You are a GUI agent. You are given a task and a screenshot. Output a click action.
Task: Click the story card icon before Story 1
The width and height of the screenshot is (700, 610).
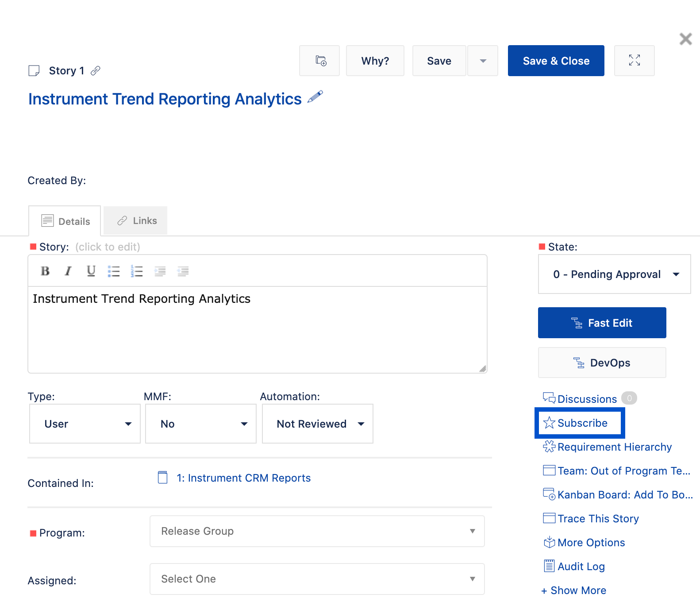point(34,71)
